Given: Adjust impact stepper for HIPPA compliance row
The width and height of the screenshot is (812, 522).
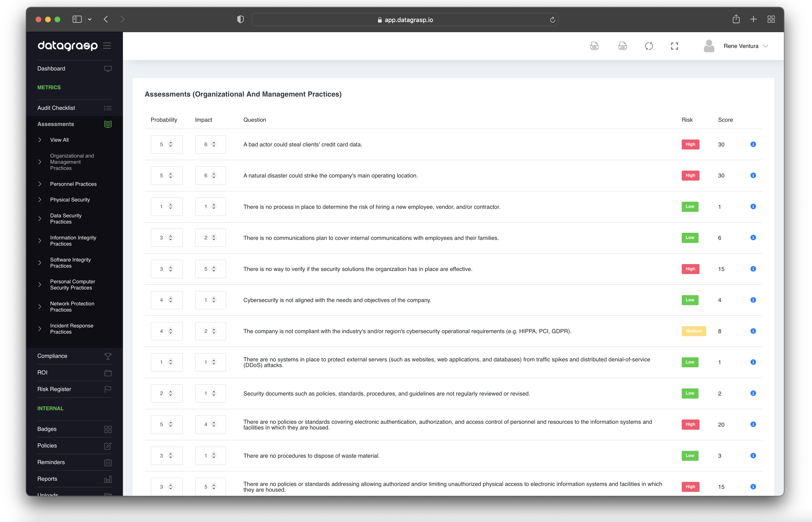Looking at the screenshot, I should coord(214,331).
